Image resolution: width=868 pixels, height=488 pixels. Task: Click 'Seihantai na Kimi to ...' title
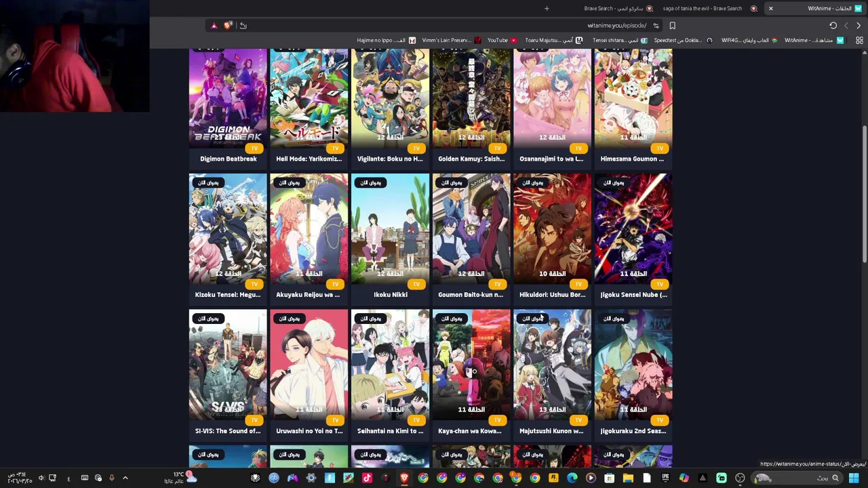pyautogui.click(x=390, y=431)
